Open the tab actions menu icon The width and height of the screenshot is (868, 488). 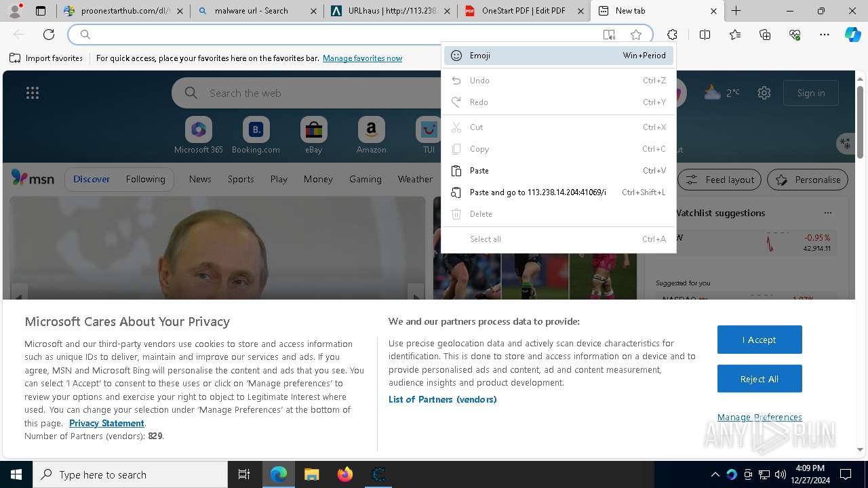tap(41, 11)
